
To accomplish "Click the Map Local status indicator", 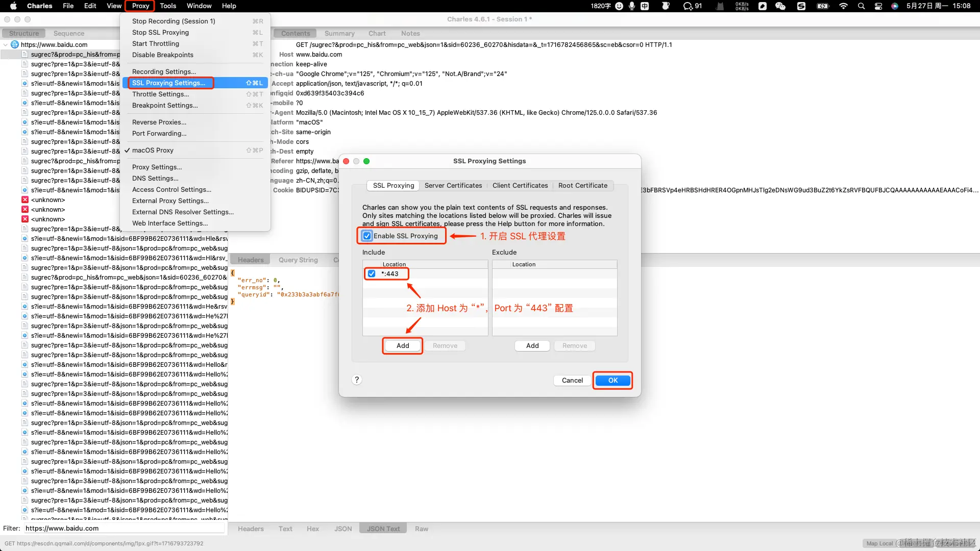I will pyautogui.click(x=879, y=543).
